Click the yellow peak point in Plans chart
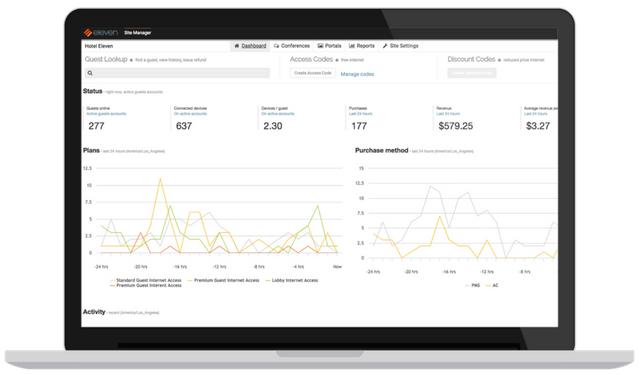Image resolution: width=640 pixels, height=375 pixels. [160, 179]
